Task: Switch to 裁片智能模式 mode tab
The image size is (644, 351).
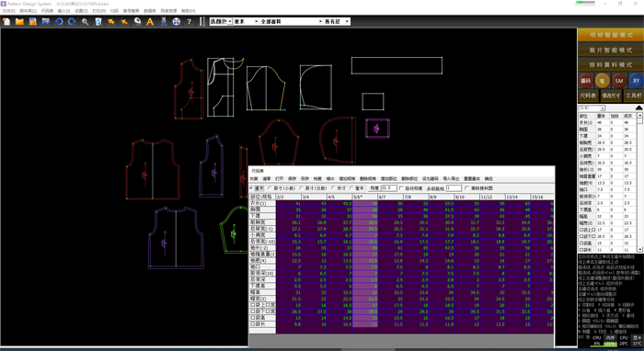Action: [610, 50]
